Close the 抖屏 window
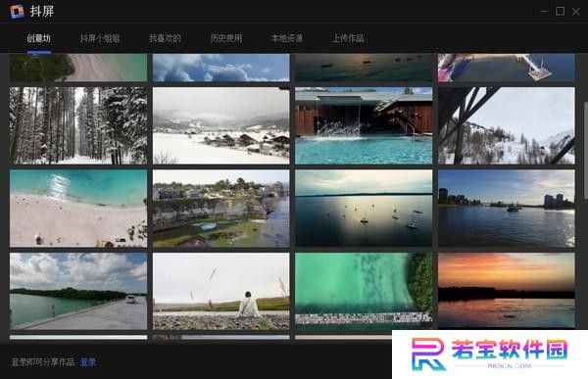This screenshot has height=379, width=588. click(x=575, y=12)
